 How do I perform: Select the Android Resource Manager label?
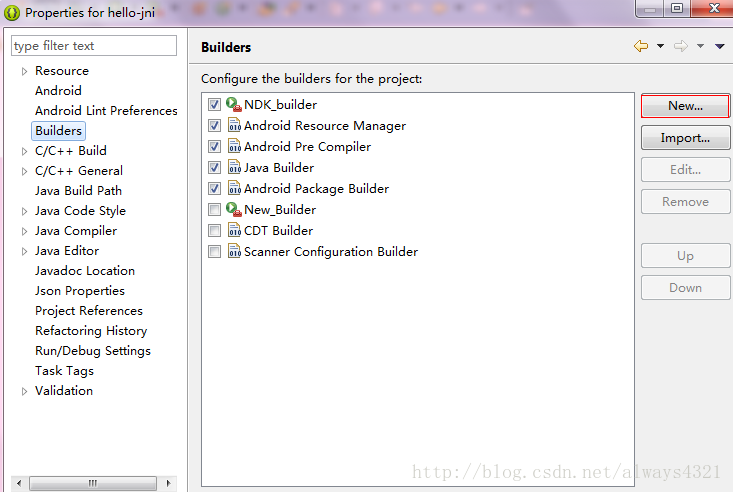(x=325, y=126)
